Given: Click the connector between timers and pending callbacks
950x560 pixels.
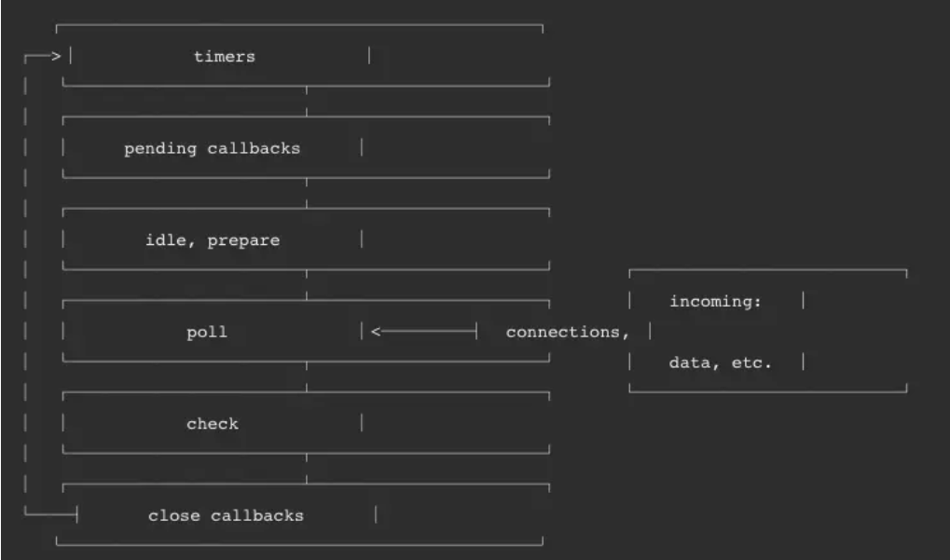Looking at the screenshot, I should pyautogui.click(x=307, y=102).
